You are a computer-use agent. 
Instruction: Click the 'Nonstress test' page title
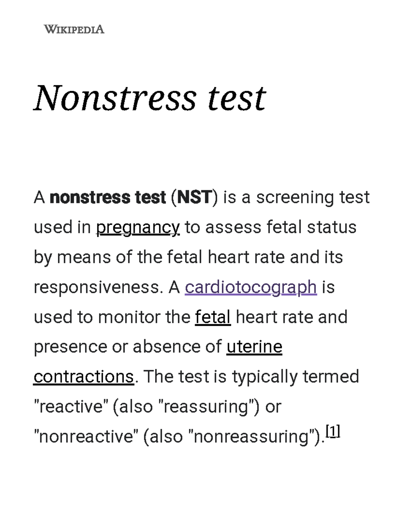pyautogui.click(x=150, y=98)
